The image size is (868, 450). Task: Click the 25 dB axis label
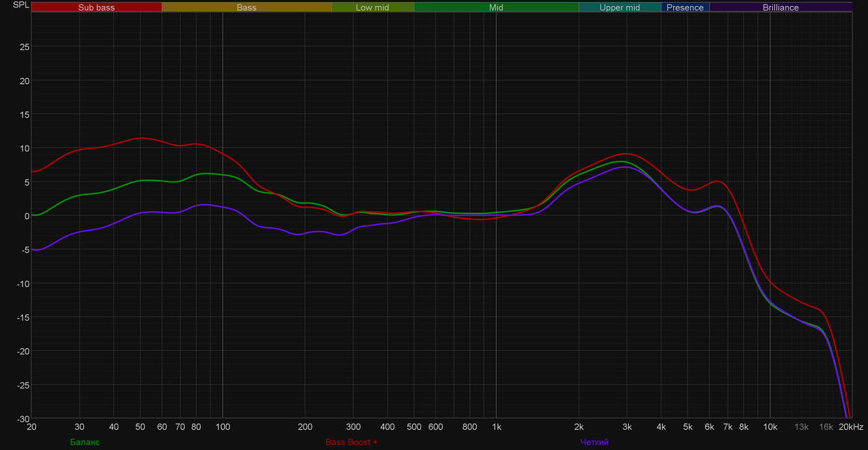(24, 47)
